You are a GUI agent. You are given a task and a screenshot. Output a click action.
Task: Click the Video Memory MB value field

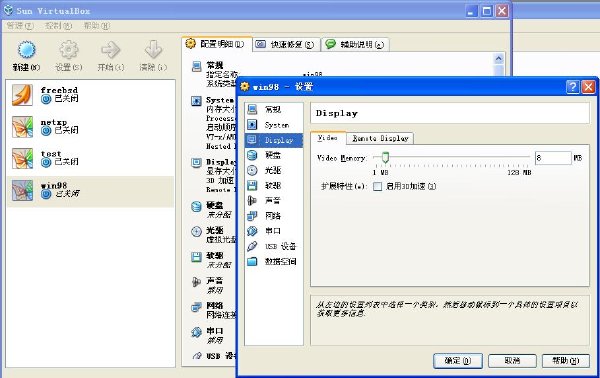tap(553, 158)
